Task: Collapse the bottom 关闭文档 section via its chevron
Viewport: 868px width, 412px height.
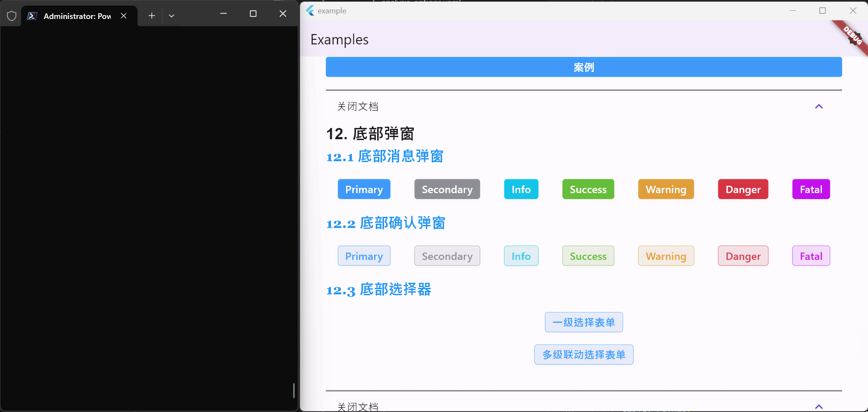Action: [x=818, y=406]
